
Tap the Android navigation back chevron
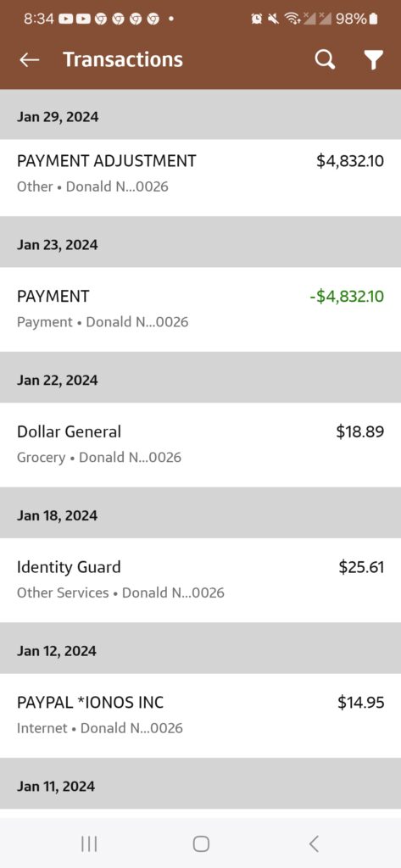(x=314, y=843)
